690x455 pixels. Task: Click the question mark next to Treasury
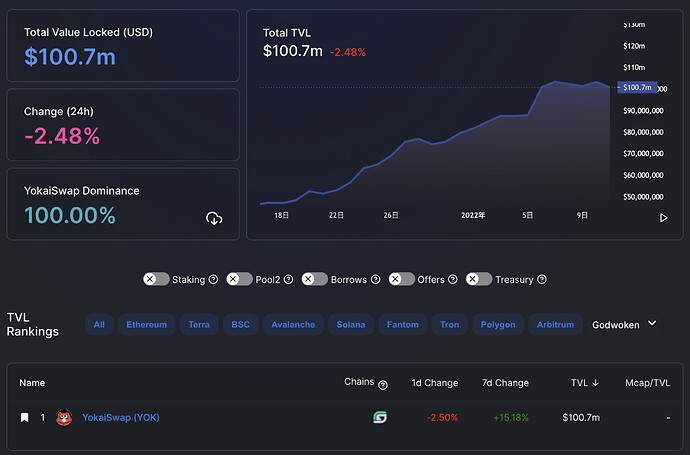tap(542, 279)
